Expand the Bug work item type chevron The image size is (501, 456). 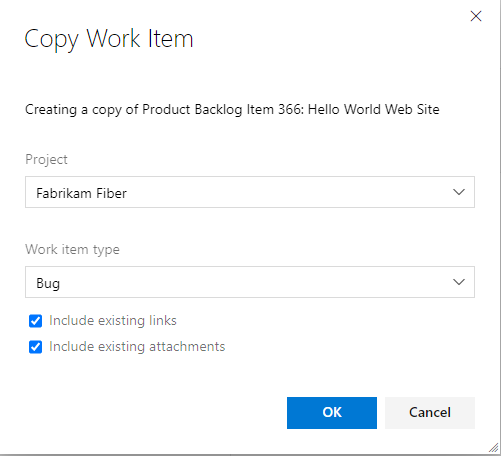tap(459, 282)
